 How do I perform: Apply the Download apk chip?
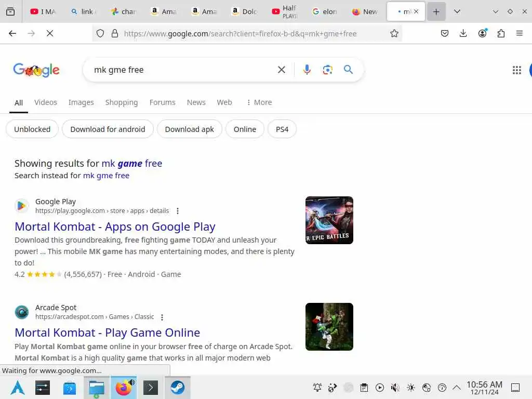[189, 129]
